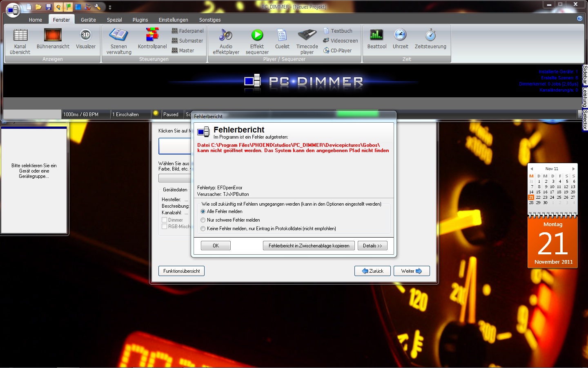
Task: Click the green progress bar in status area
Action: point(357,114)
